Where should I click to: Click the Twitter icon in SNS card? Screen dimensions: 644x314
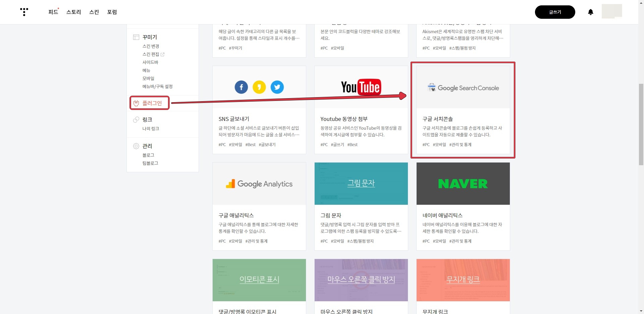(277, 87)
